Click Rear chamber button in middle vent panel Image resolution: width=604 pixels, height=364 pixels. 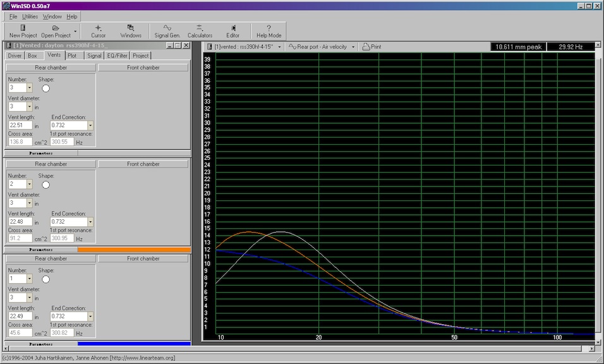pos(51,164)
